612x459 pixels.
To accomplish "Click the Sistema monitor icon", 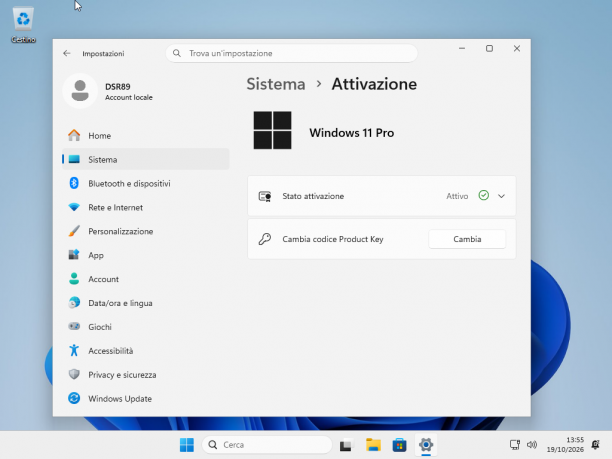I will pos(74,159).
